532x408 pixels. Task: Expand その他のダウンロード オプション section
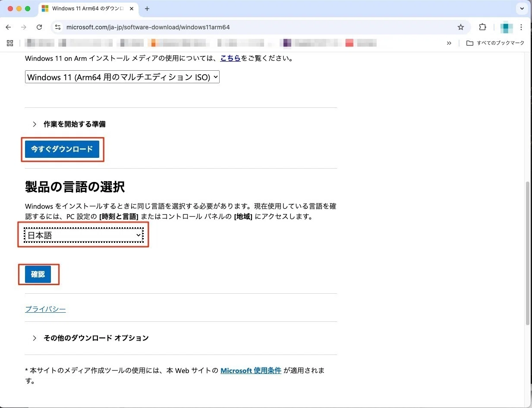(x=90, y=338)
